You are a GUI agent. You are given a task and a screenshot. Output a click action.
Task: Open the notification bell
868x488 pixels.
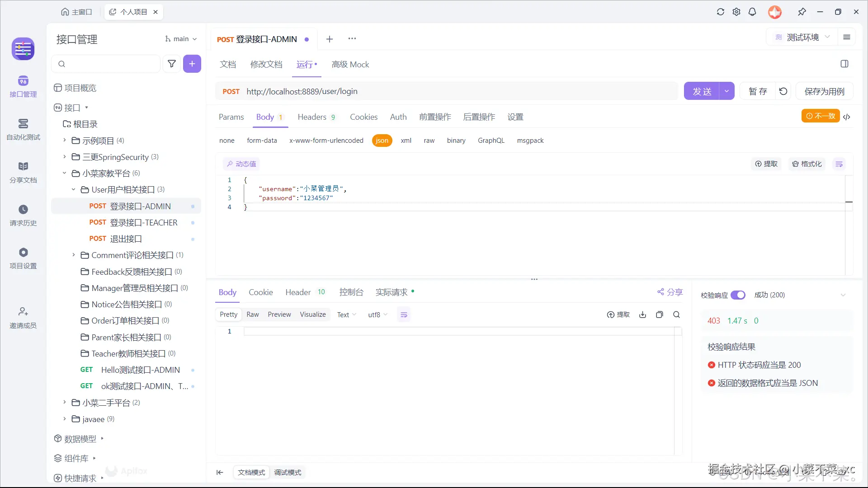[752, 12]
